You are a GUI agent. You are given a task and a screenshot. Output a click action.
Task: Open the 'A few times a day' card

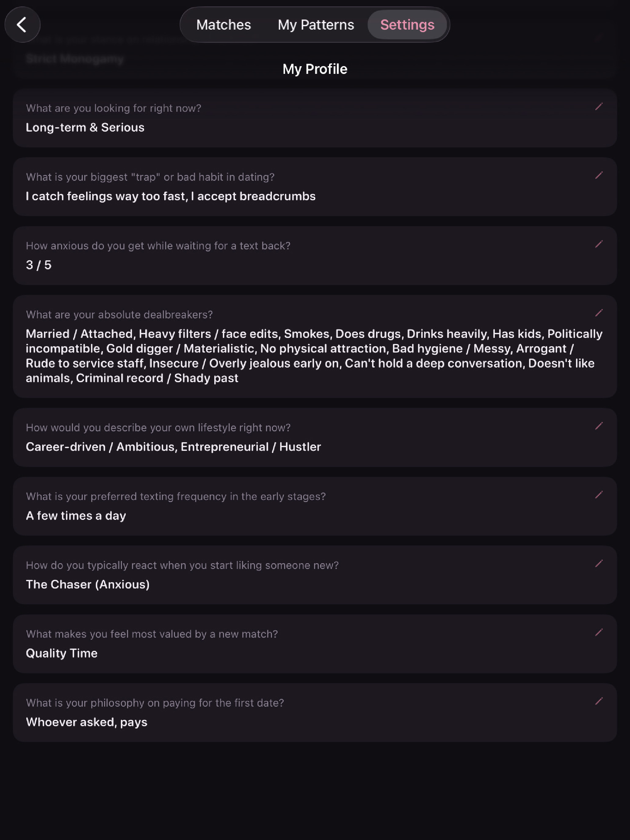(315, 506)
